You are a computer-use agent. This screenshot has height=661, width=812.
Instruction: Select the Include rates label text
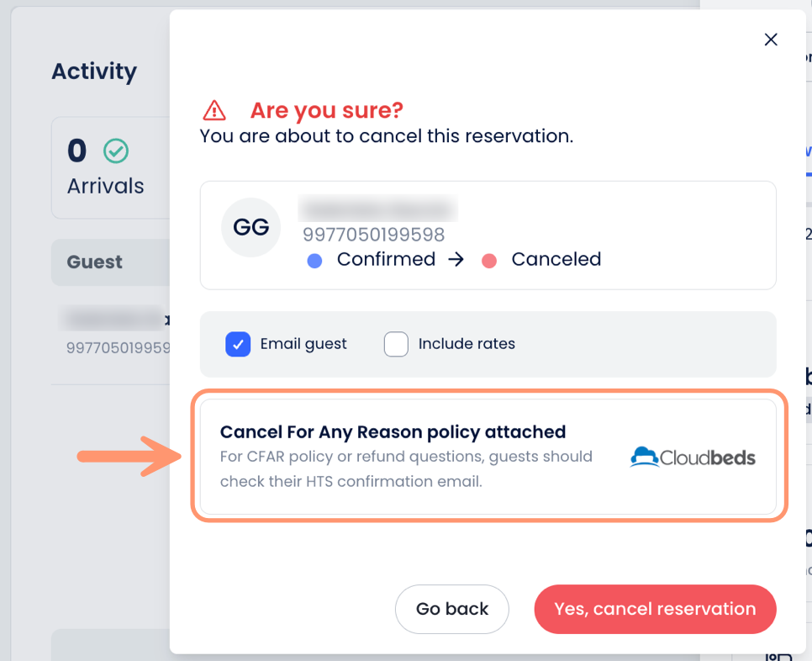click(x=467, y=344)
